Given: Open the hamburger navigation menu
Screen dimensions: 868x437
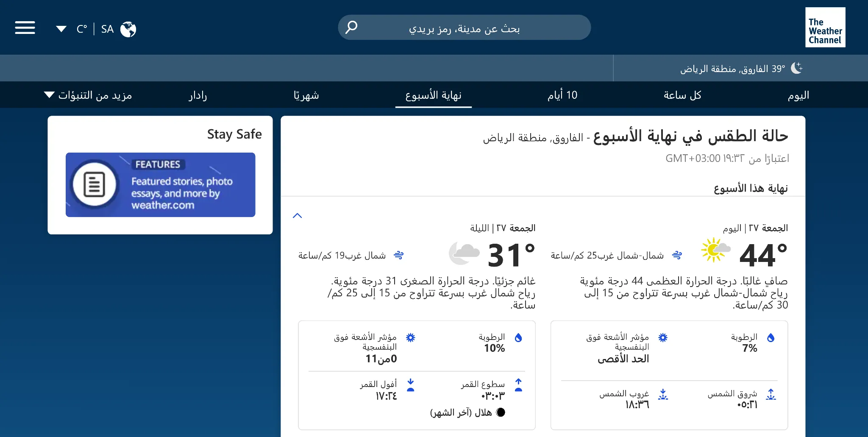Looking at the screenshot, I should 25,27.
